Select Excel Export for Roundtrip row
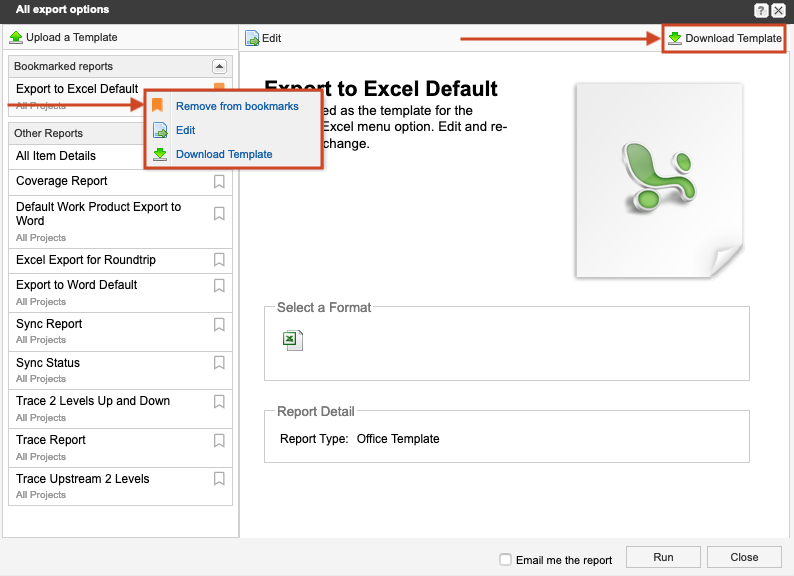The width and height of the screenshot is (794, 576). click(x=121, y=260)
